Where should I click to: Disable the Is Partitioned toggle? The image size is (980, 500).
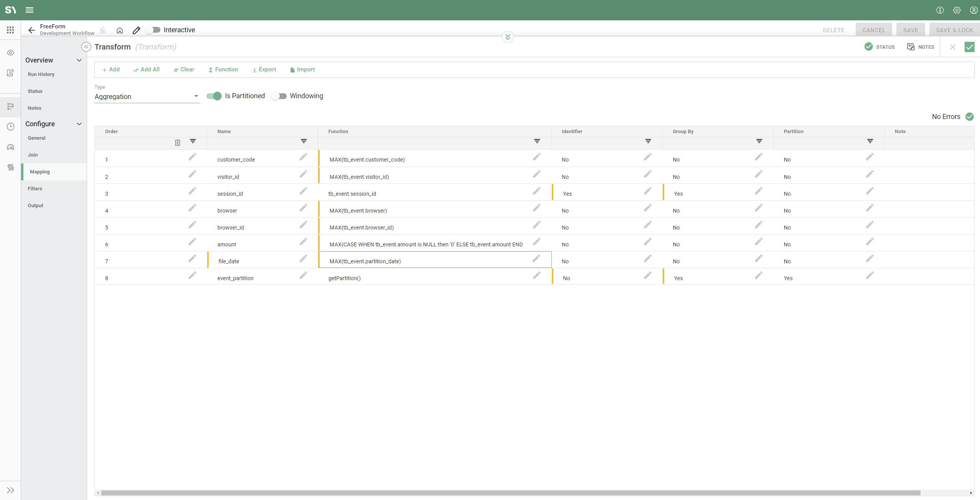[x=214, y=96]
